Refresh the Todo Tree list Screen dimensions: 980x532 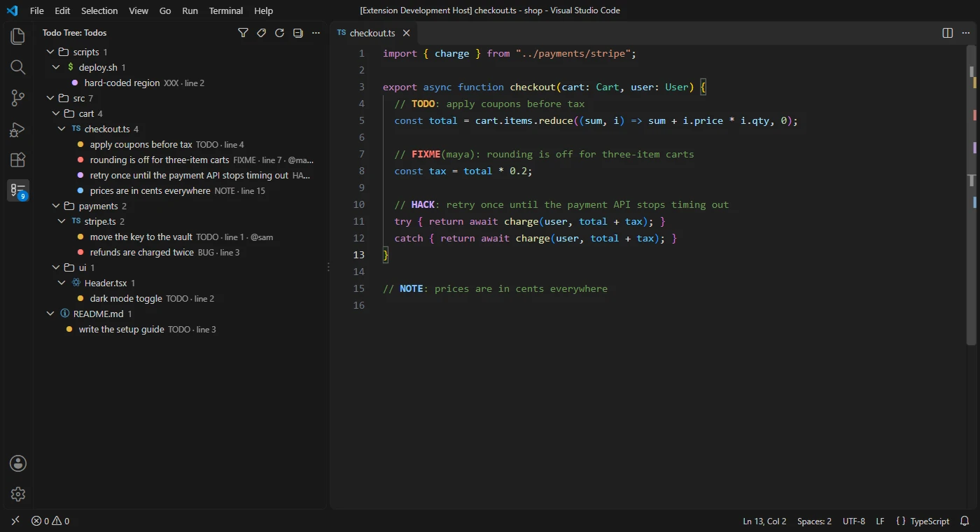pos(279,33)
